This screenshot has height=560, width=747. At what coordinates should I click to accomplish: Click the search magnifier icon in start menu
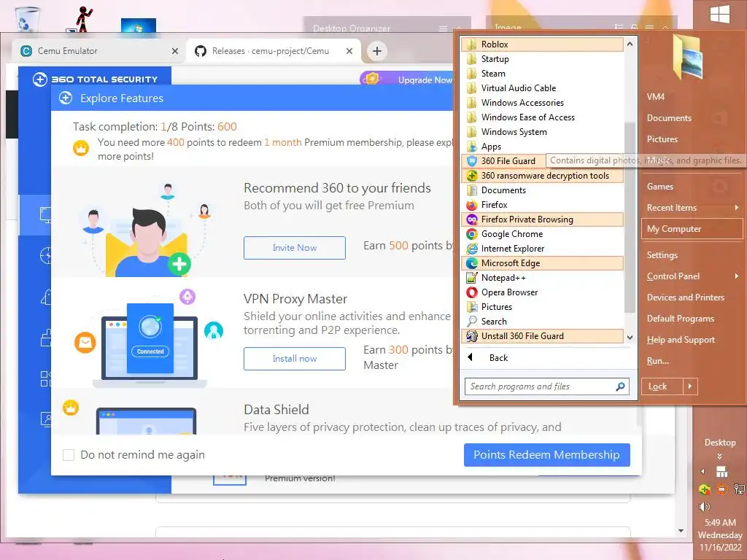pos(620,386)
